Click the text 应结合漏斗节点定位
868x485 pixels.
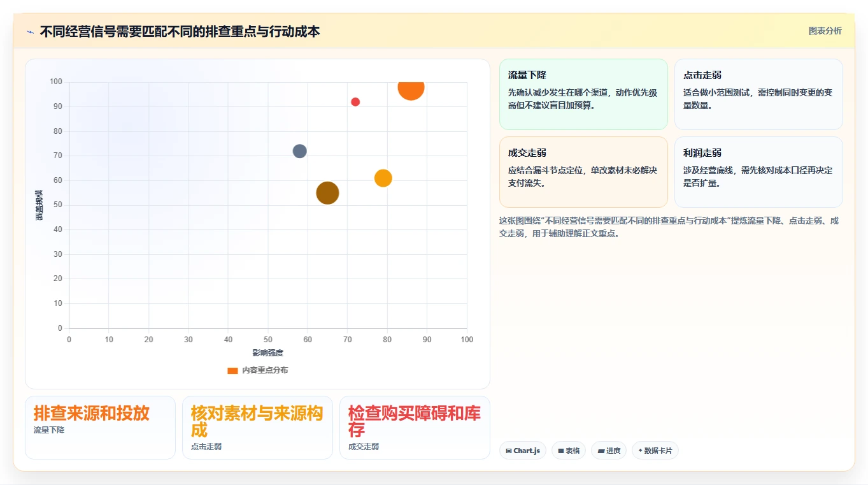click(x=546, y=170)
